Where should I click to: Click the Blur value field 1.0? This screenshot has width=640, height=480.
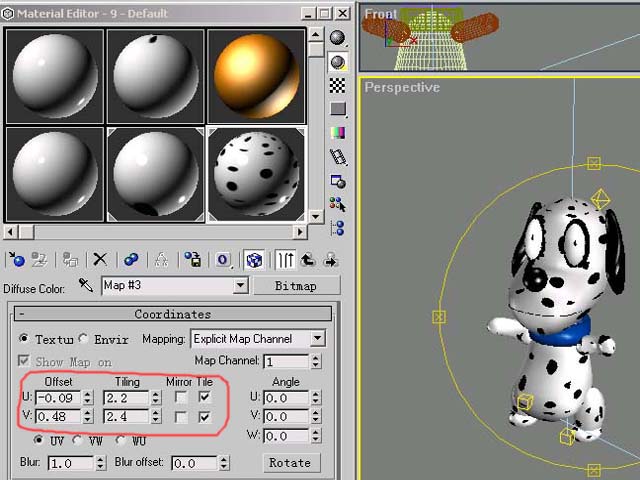pyautogui.click(x=71, y=464)
